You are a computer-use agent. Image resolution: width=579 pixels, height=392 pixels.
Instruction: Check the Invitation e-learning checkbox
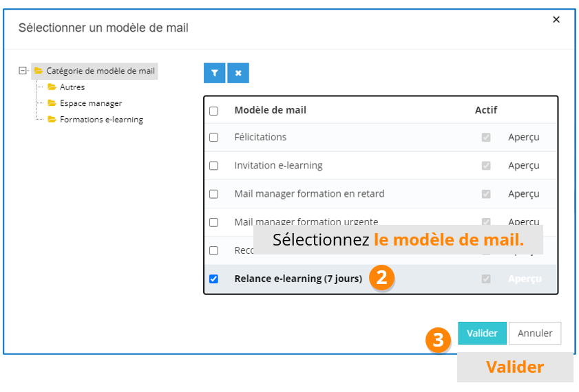click(213, 166)
